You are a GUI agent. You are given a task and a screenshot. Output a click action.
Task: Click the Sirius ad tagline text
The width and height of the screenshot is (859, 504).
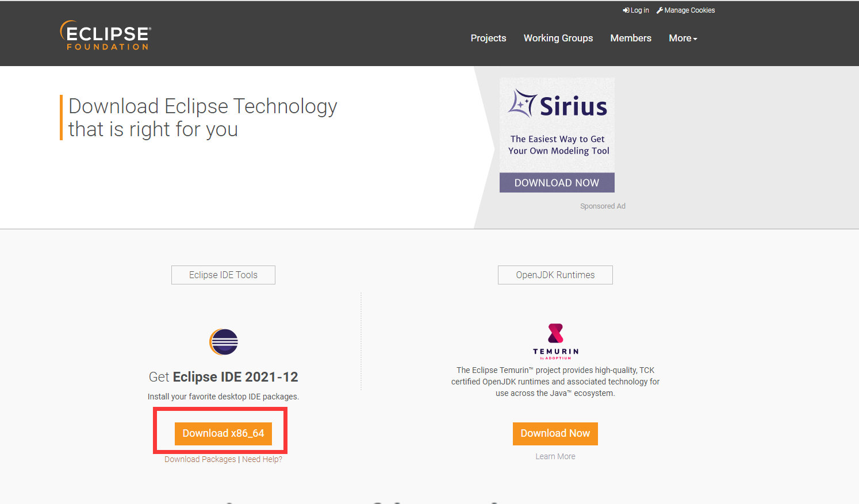pyautogui.click(x=558, y=145)
